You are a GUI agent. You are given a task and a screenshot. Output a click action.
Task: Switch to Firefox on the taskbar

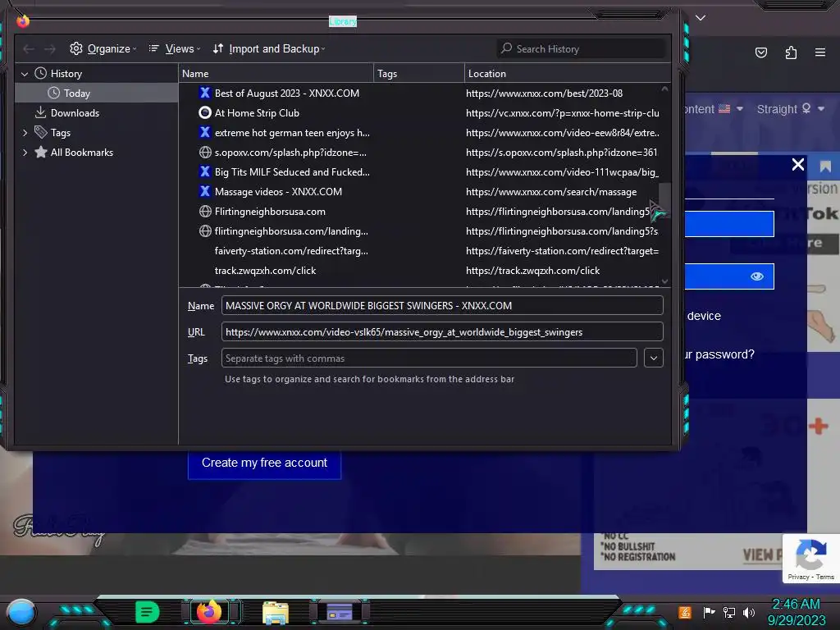(209, 612)
